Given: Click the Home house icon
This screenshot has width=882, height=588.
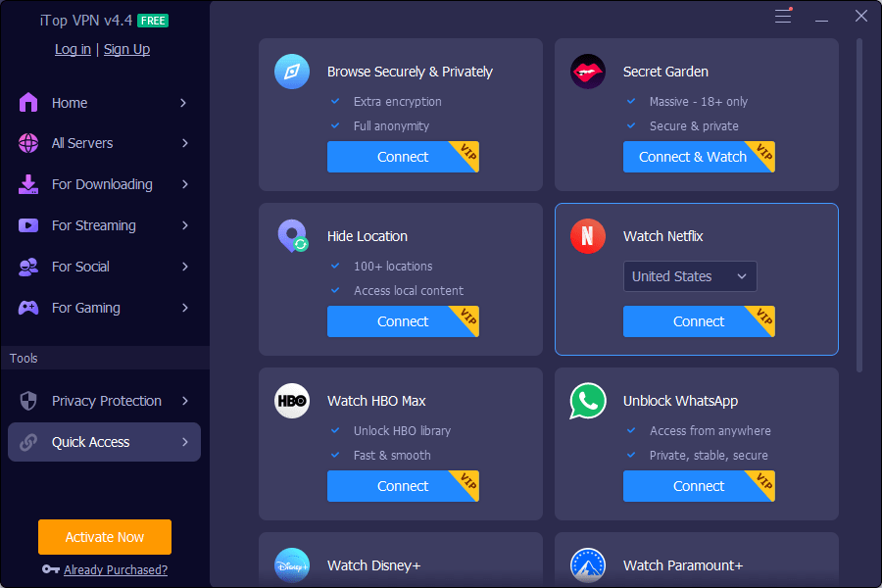Looking at the screenshot, I should (x=28, y=102).
